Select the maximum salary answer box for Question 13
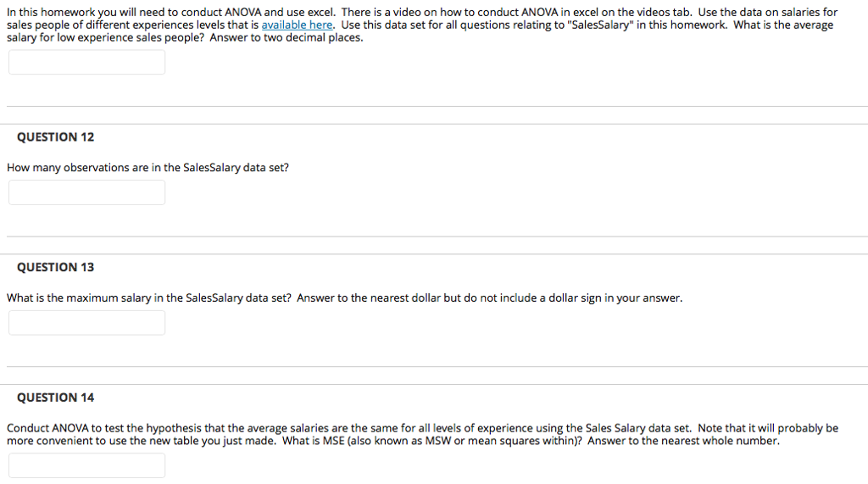Viewport: 868px width, 484px height. [x=87, y=322]
